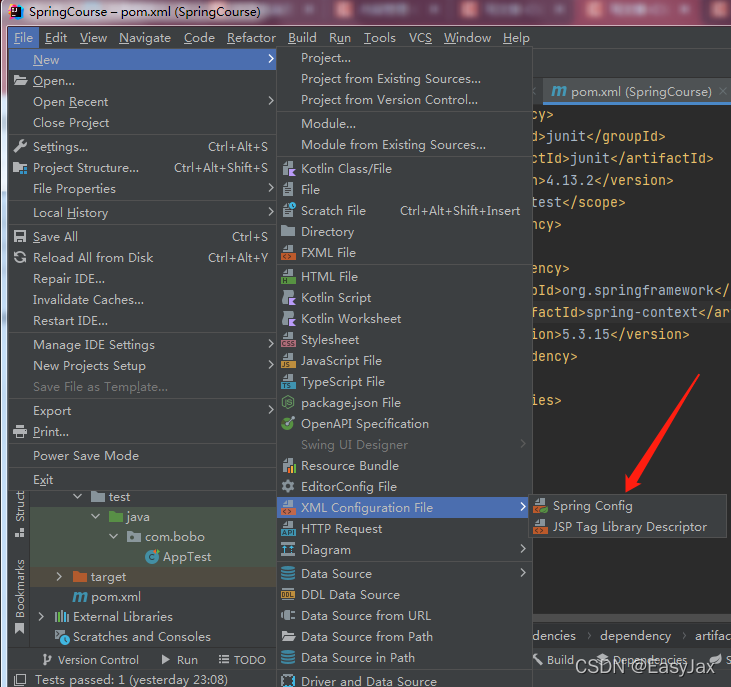Expand the Open Recent submenu arrow

click(271, 101)
